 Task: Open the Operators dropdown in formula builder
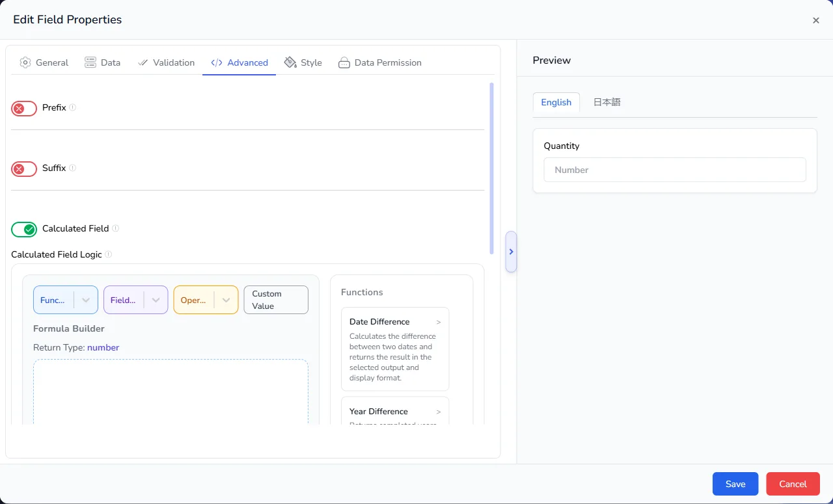(x=206, y=300)
